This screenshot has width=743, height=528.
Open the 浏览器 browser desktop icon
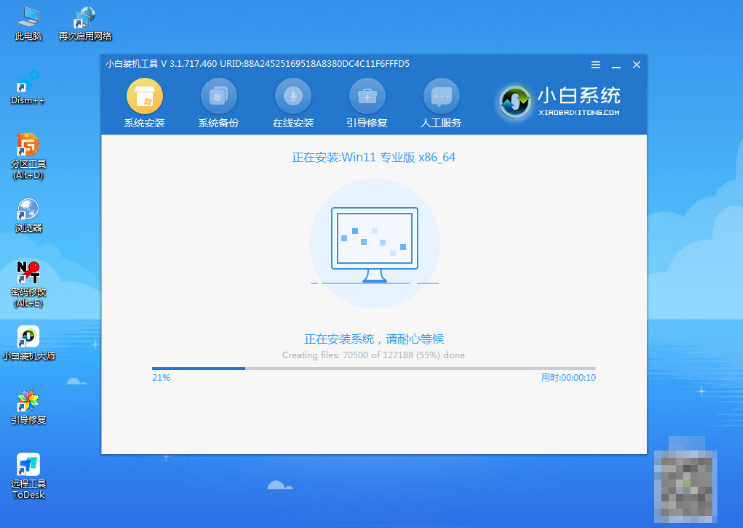pyautogui.click(x=28, y=213)
